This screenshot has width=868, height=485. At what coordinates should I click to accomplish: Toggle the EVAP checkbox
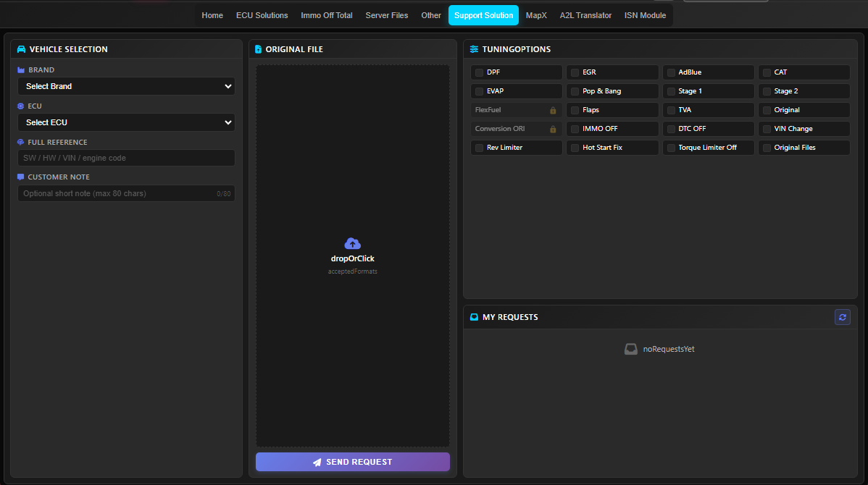point(480,91)
